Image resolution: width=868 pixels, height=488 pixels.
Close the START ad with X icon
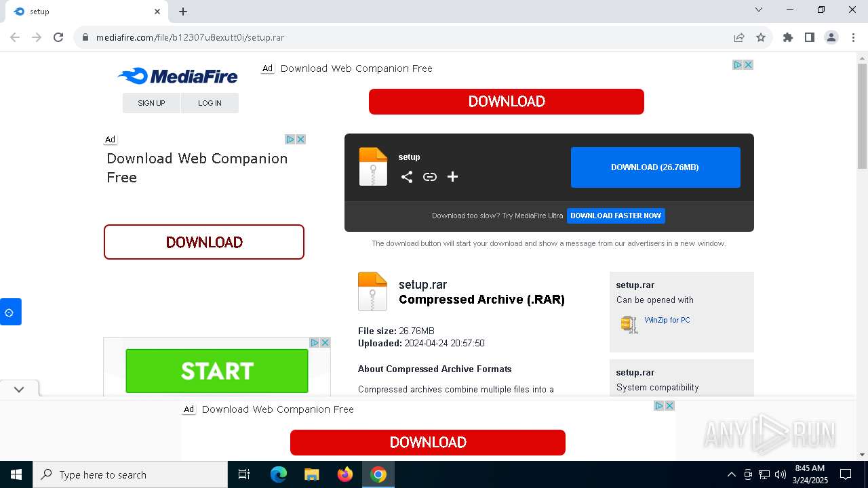325,342
